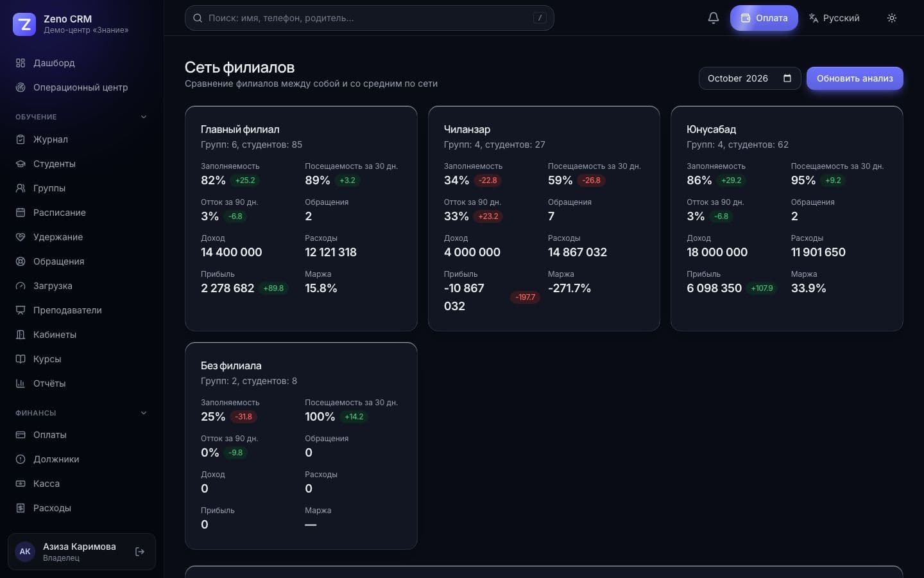Click the Оплата button in header
The height and width of the screenshot is (578, 924).
point(764,18)
